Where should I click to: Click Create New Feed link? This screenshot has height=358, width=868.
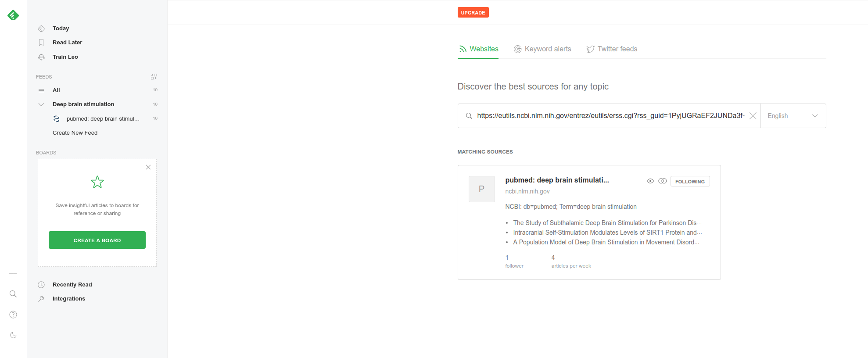tap(75, 133)
